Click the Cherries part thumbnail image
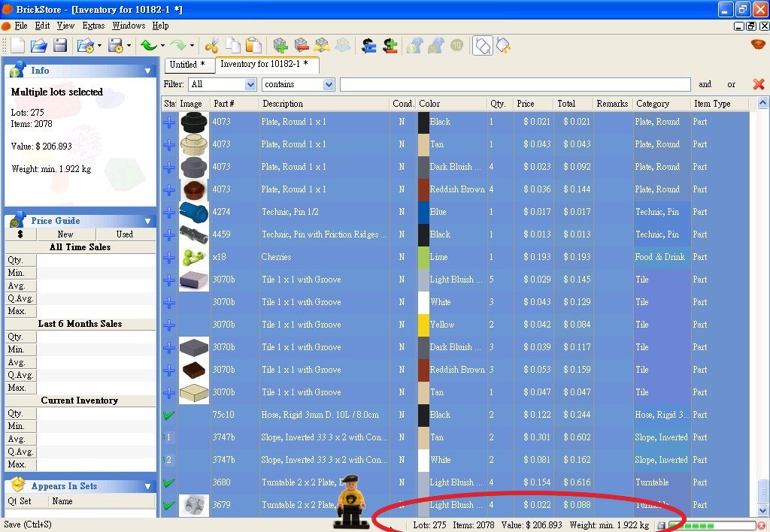This screenshot has width=770, height=532. click(193, 257)
